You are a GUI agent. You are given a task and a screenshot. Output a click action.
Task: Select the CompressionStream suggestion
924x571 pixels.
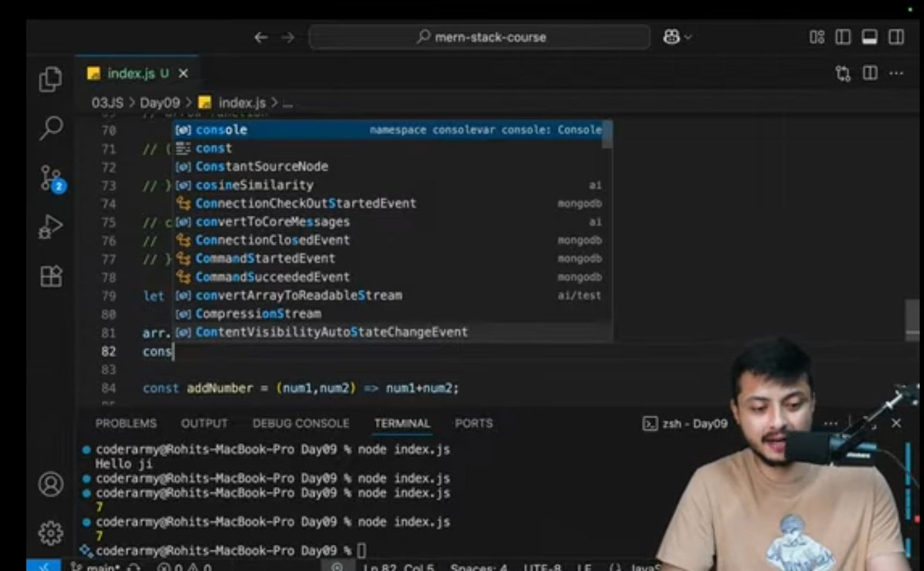pos(389,314)
